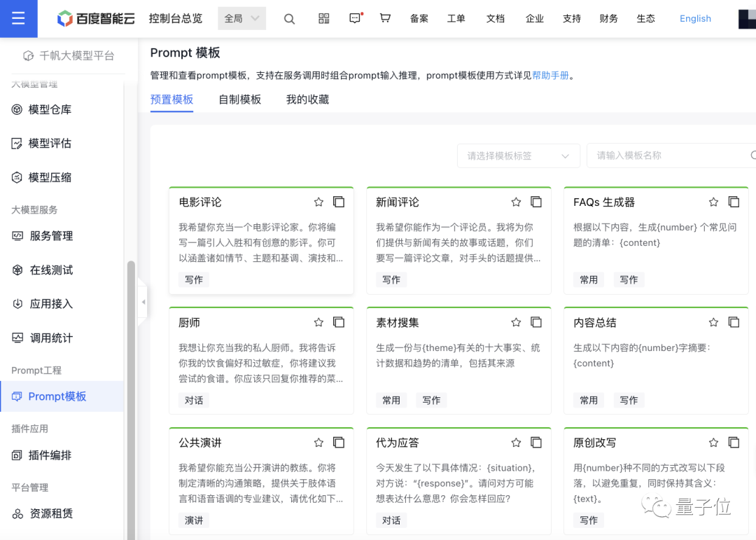
Task: Open the 全局 region dropdown
Action: point(241,19)
